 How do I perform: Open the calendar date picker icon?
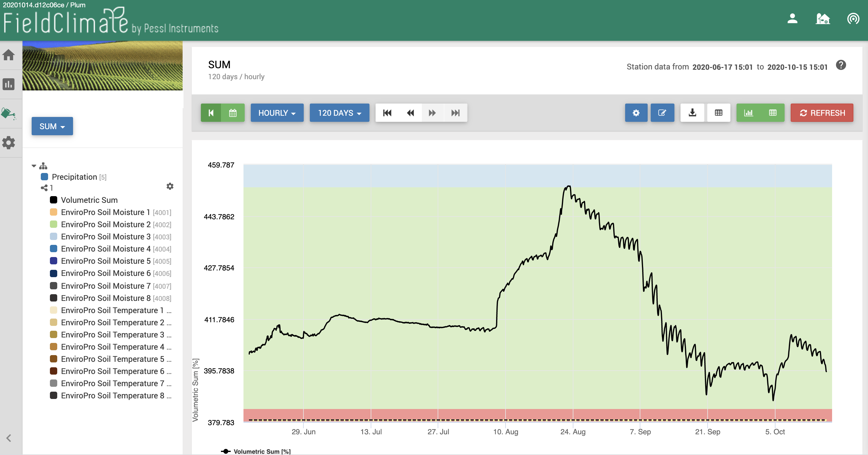(233, 113)
